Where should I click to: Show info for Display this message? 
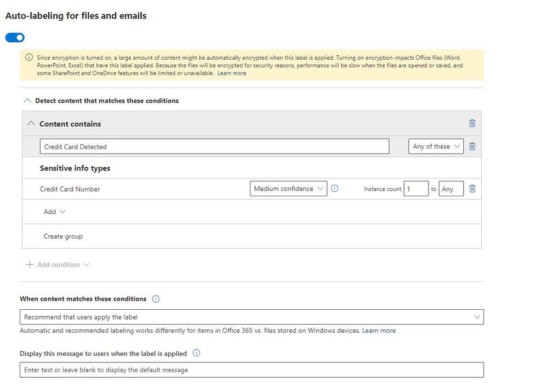pos(196,353)
